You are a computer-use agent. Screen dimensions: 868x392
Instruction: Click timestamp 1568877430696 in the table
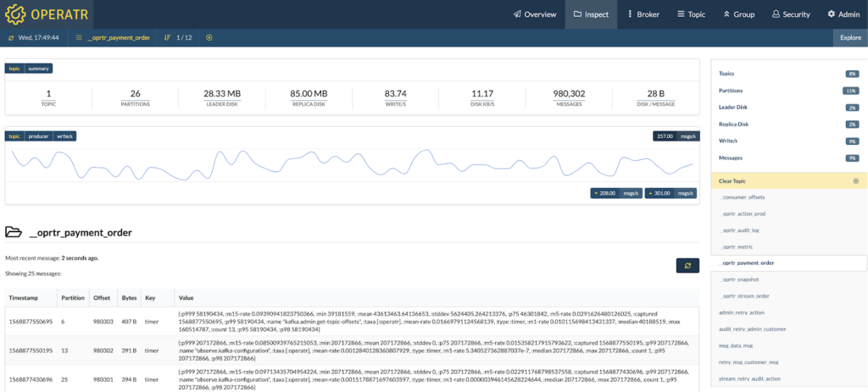31,379
